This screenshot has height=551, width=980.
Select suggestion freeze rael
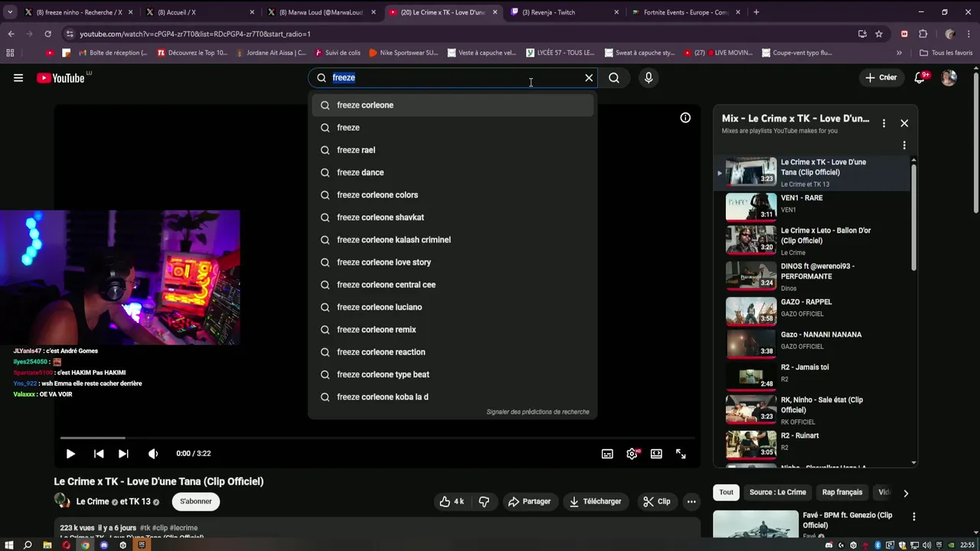click(452, 150)
